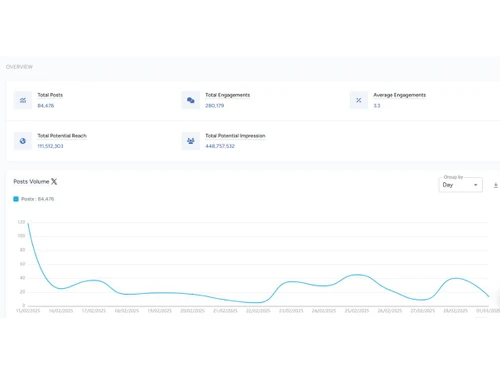This screenshot has width=500, height=375.
Task: Click the Total Potential Reach globe icon
Action: 23,141
